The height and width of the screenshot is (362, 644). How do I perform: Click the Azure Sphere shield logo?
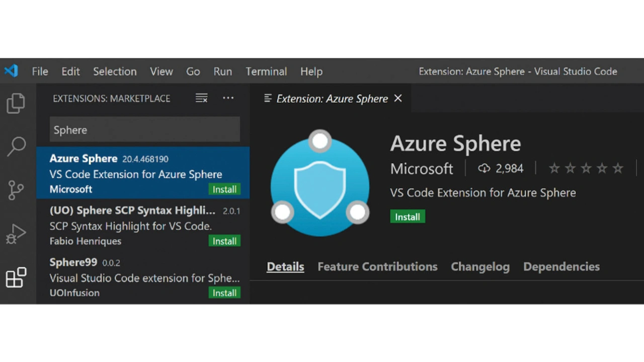click(x=320, y=183)
